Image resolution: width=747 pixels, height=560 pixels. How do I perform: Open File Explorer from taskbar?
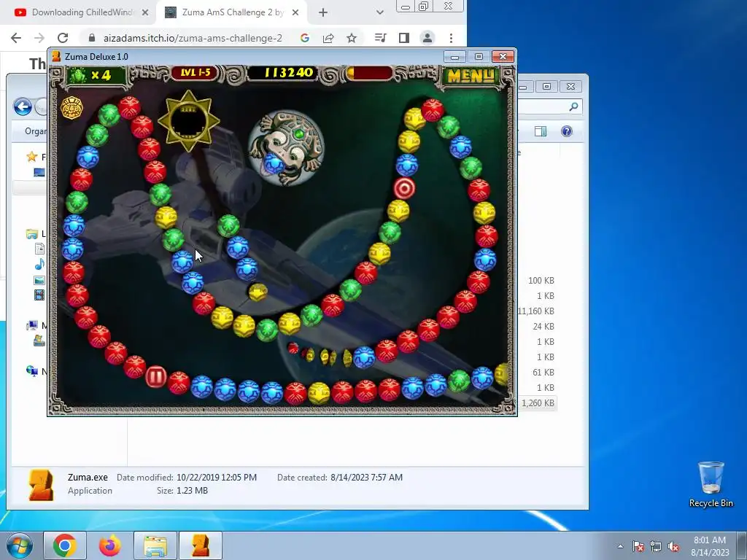pyautogui.click(x=155, y=545)
